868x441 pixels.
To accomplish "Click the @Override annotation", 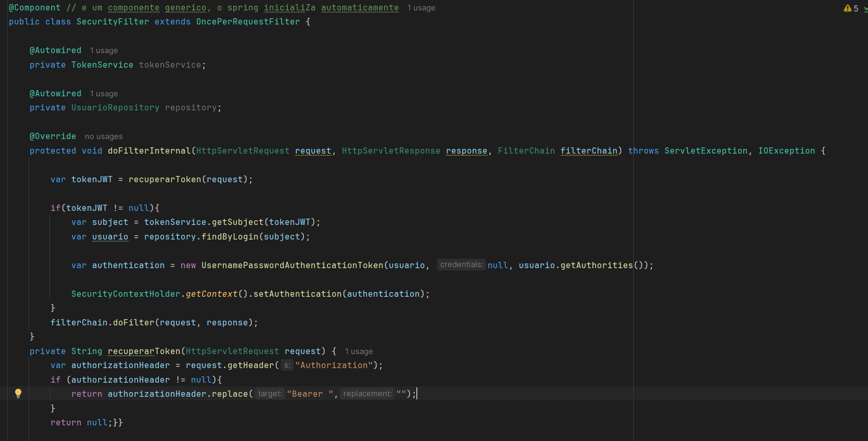I will 53,136.
